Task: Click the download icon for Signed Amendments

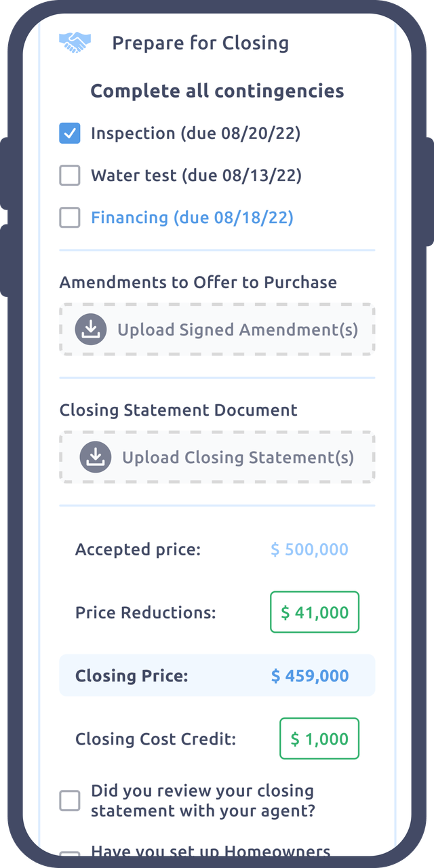Action: [x=91, y=330]
